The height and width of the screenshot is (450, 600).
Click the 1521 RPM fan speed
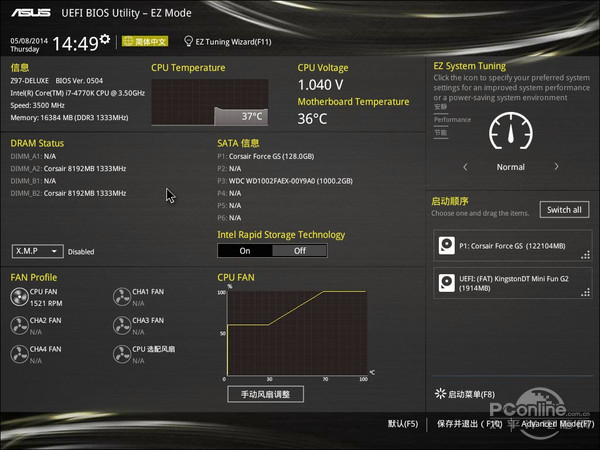click(46, 303)
